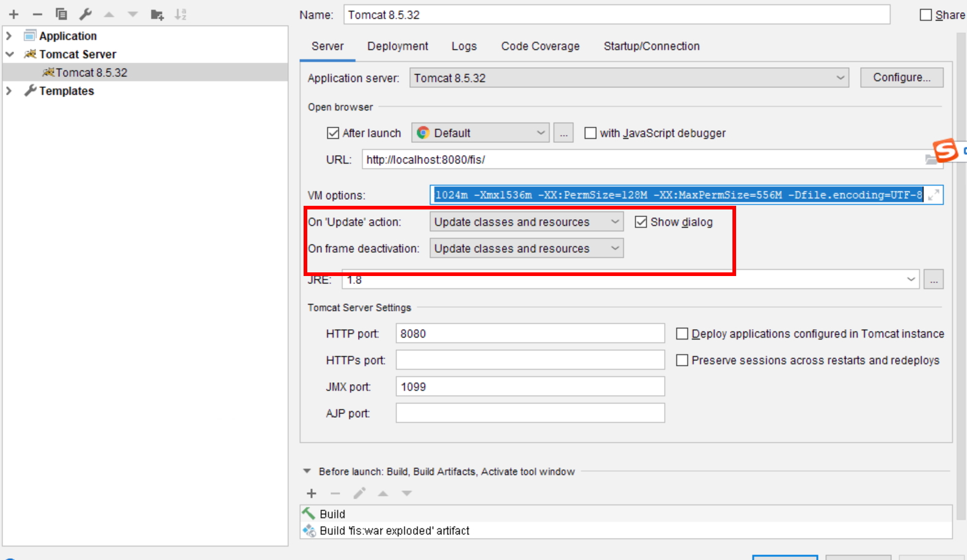The width and height of the screenshot is (967, 560).
Task: Uncheck the Show dialog checkbox
Action: click(x=641, y=222)
